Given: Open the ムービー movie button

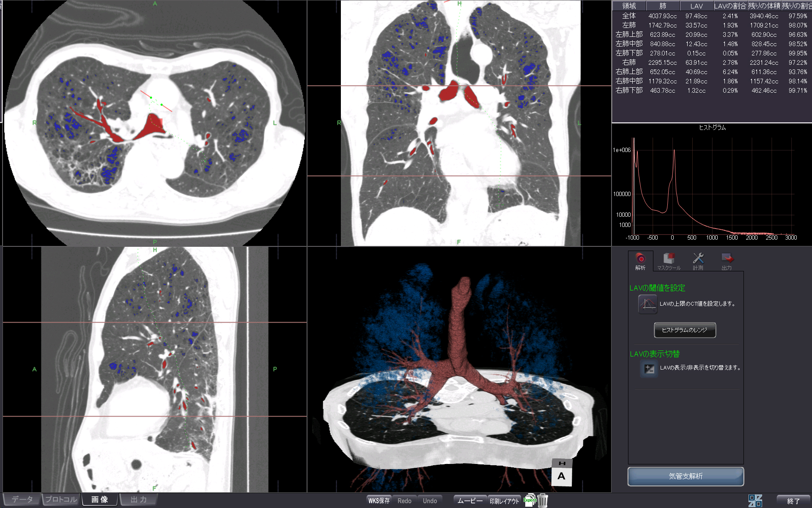Looking at the screenshot, I should point(470,501).
